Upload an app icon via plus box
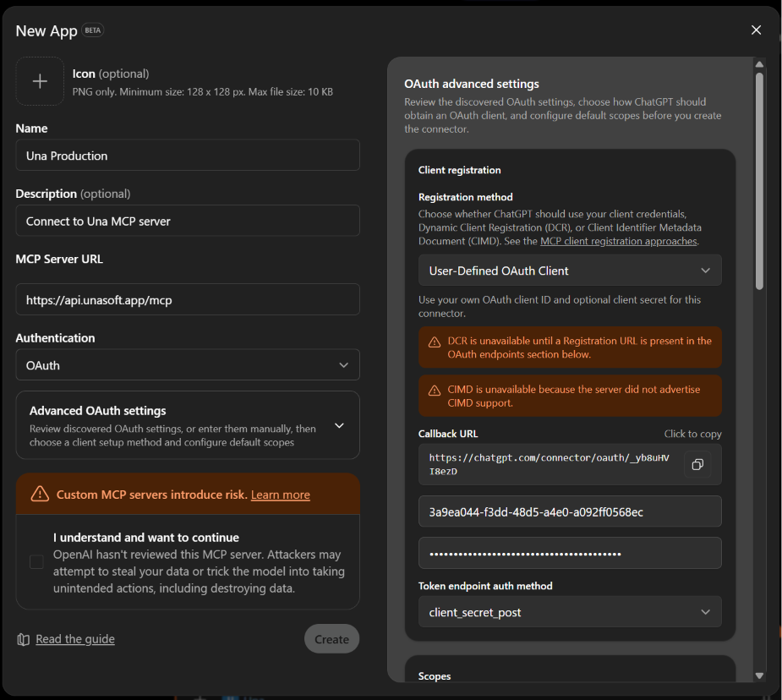The height and width of the screenshot is (700, 782). coord(40,81)
